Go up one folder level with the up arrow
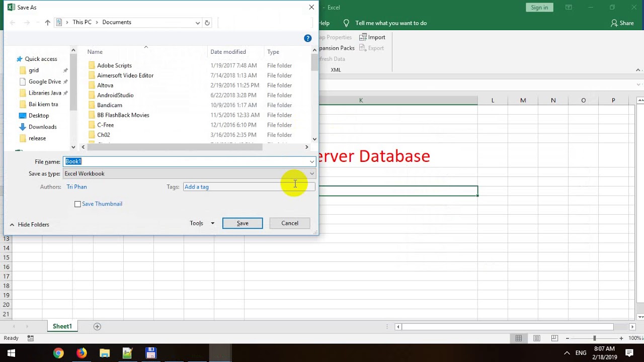 click(48, 23)
